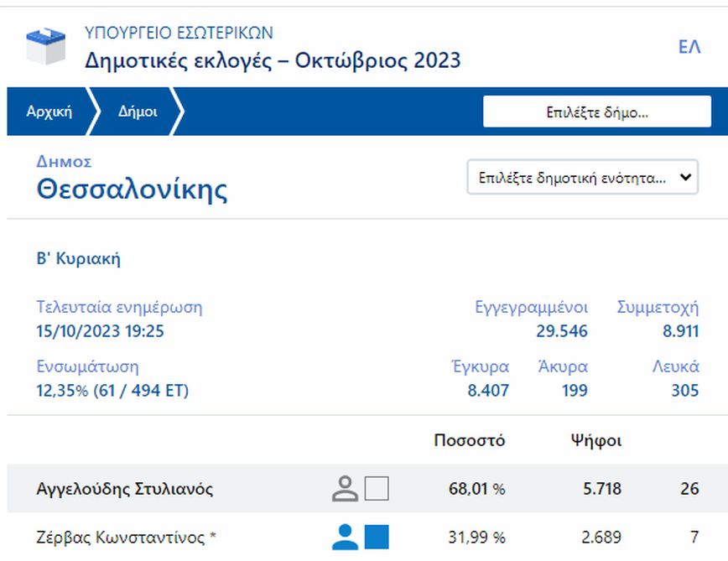Select Δήμοι in the breadcrumb navigation

(138, 112)
